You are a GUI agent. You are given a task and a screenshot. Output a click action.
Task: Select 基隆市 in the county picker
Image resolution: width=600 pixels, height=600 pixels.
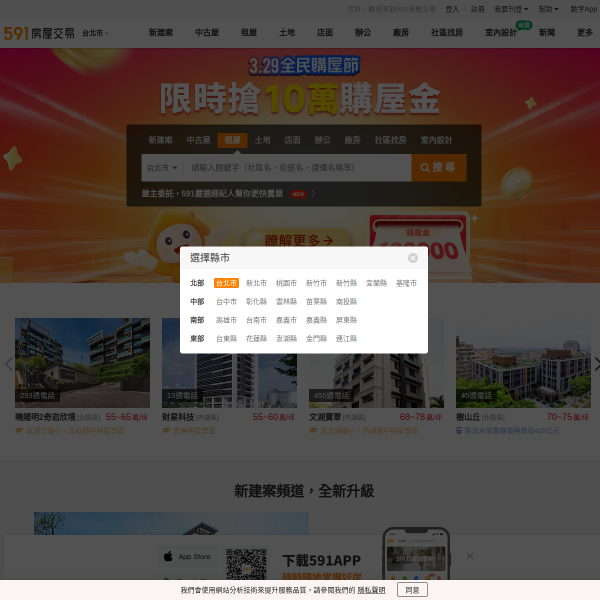click(x=406, y=283)
